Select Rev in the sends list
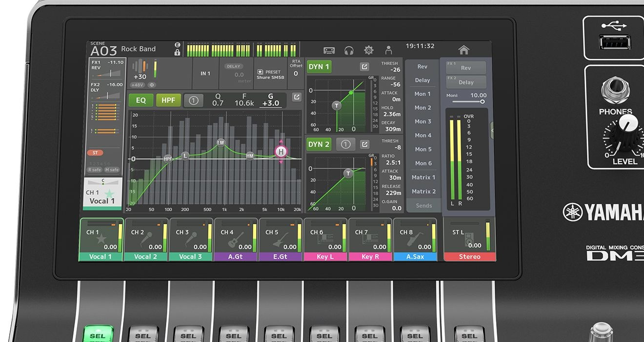The image size is (644, 342). coord(423,66)
